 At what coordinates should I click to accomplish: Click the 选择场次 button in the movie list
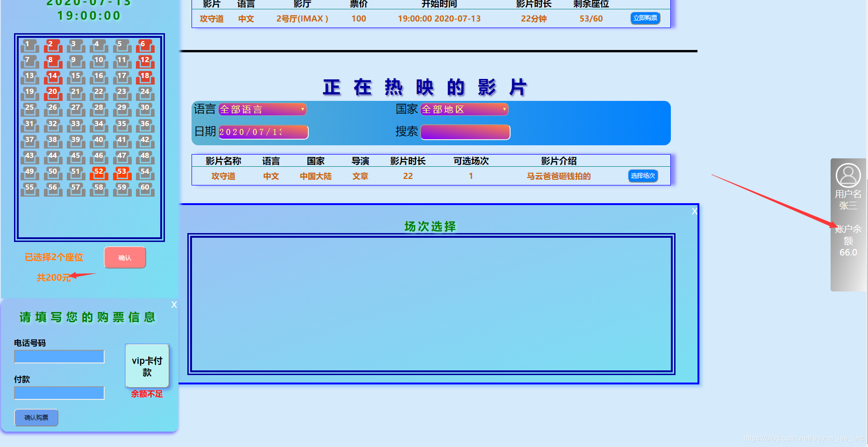pyautogui.click(x=642, y=176)
